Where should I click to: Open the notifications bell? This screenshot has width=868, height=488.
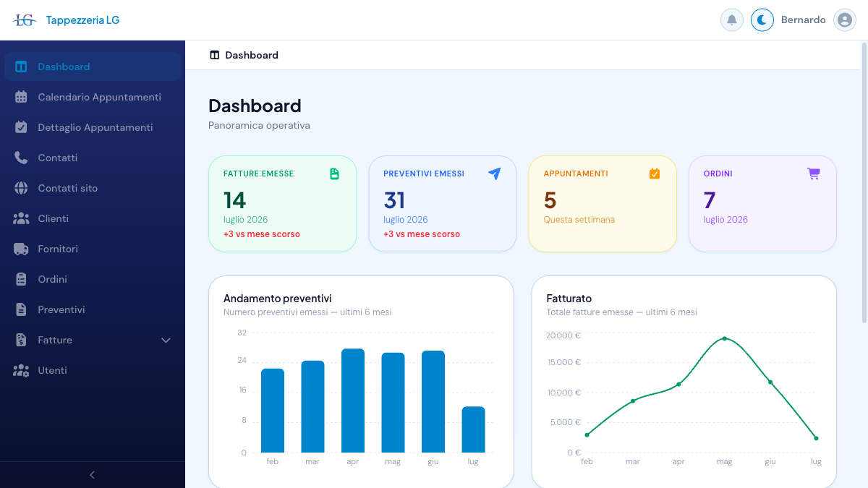732,20
